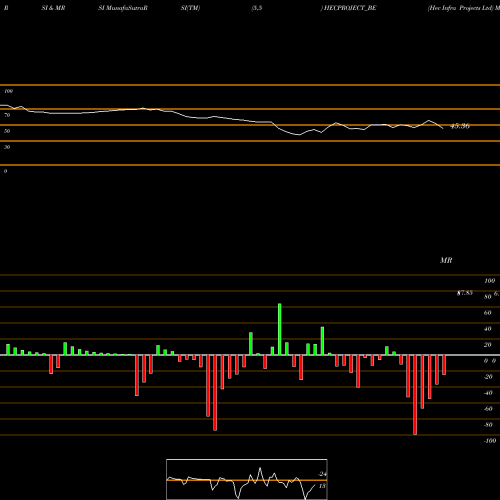The height and width of the screenshot is (500, 500).
Task: Click the tallest green bar in the MR histogram
Action: tap(279, 329)
